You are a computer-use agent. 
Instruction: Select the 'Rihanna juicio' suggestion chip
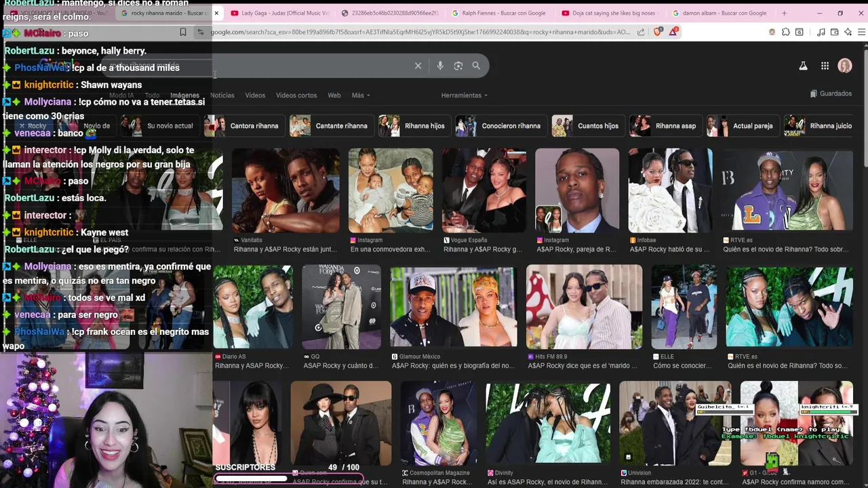coord(818,125)
